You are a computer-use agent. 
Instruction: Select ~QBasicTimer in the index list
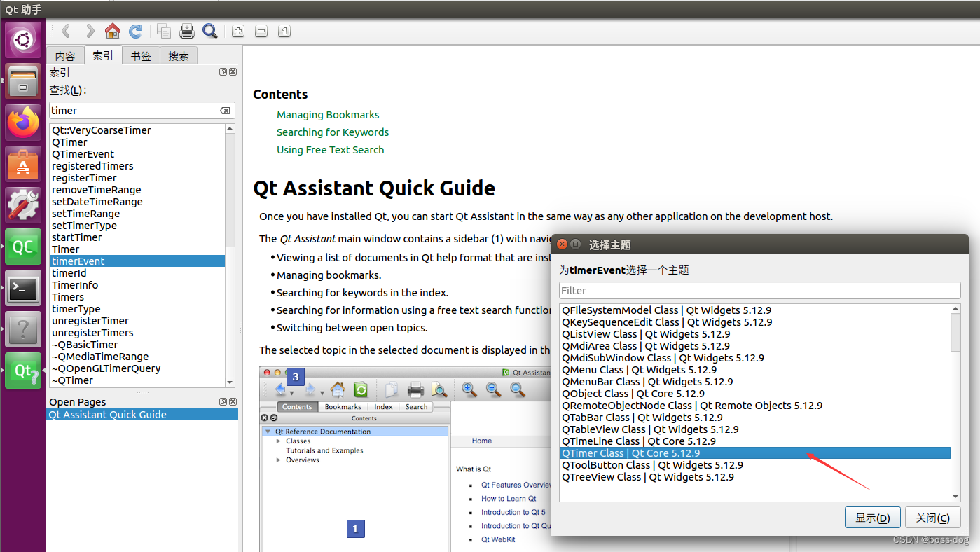[137, 345]
